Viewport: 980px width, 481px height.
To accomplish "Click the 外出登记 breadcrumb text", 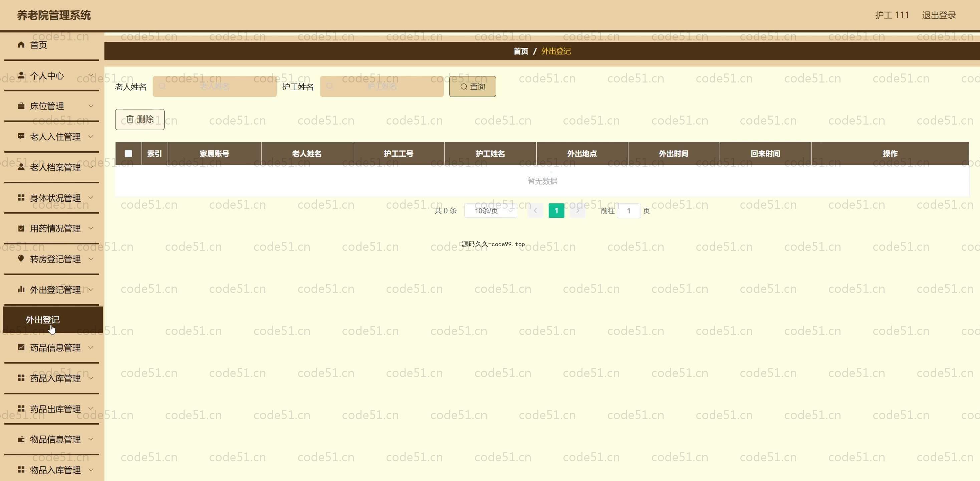I will click(x=556, y=51).
